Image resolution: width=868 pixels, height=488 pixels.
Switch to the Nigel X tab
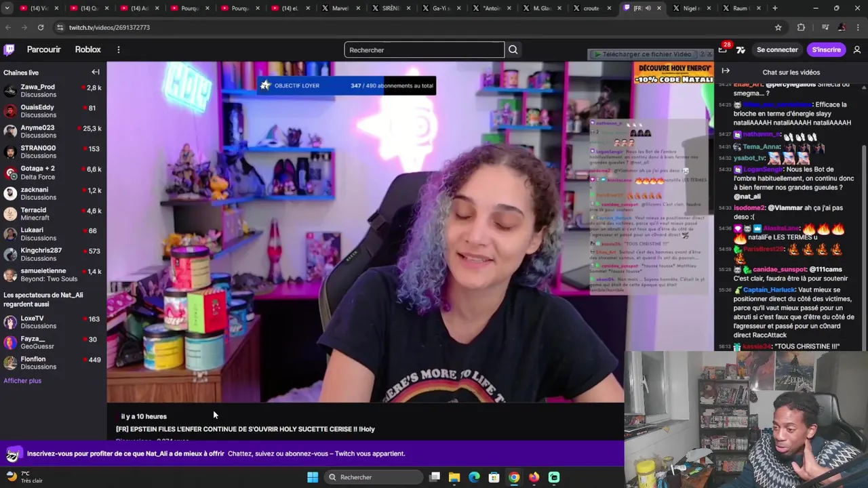click(692, 8)
